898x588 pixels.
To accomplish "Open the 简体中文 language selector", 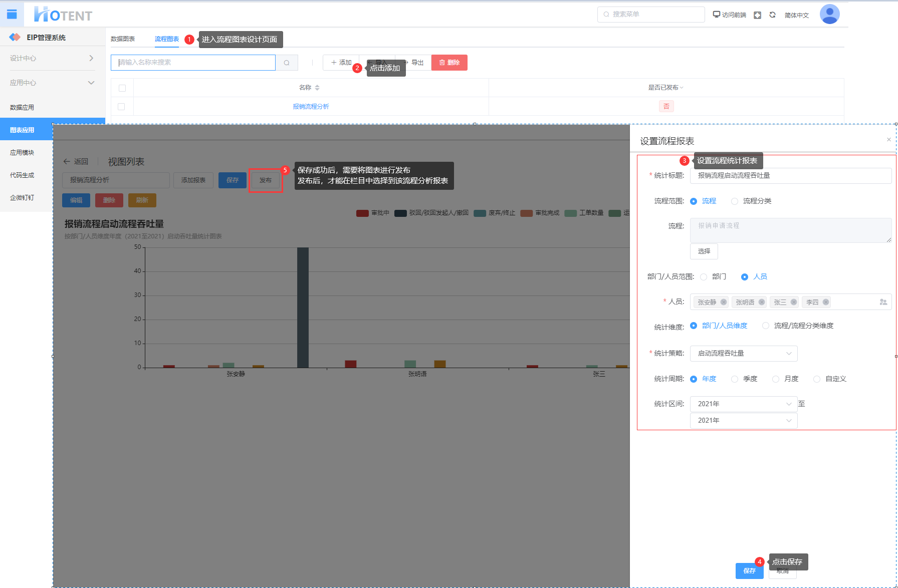I will point(797,16).
